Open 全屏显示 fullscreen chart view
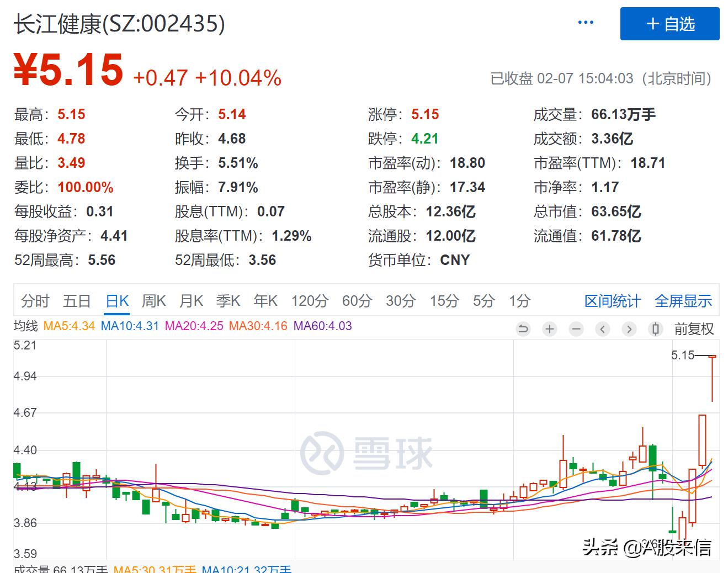 (683, 301)
